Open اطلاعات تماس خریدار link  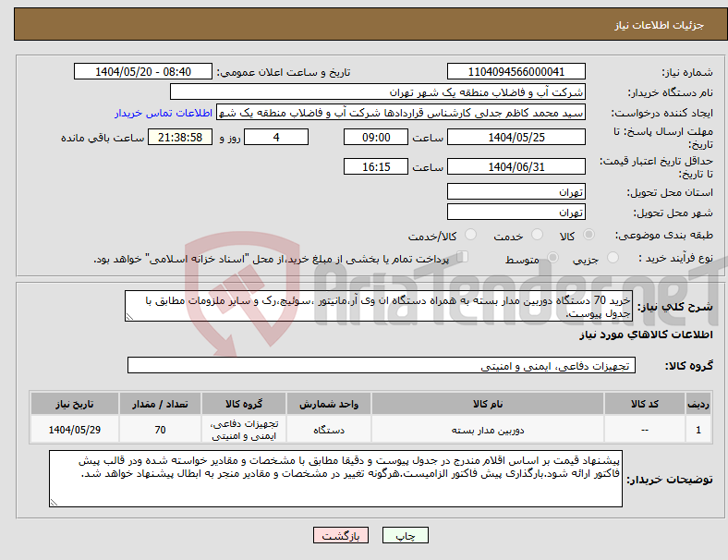click(164, 113)
